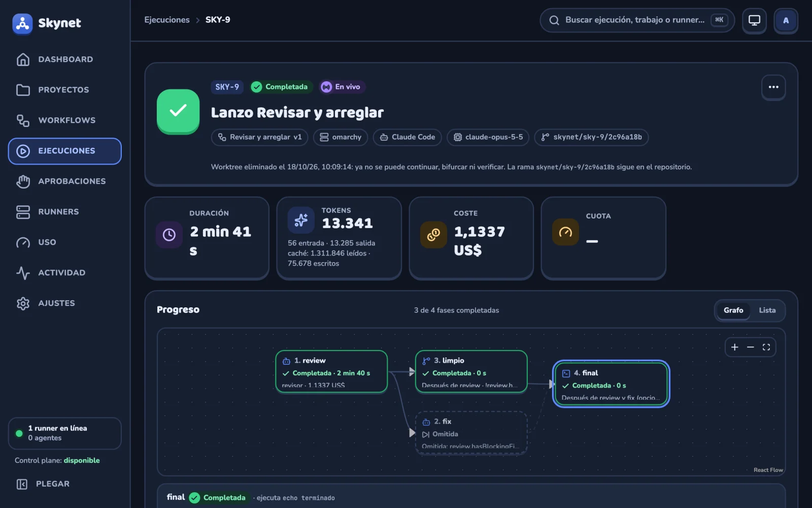Click the large green check status icon
Image resolution: width=812 pixels, height=508 pixels.
tap(178, 111)
